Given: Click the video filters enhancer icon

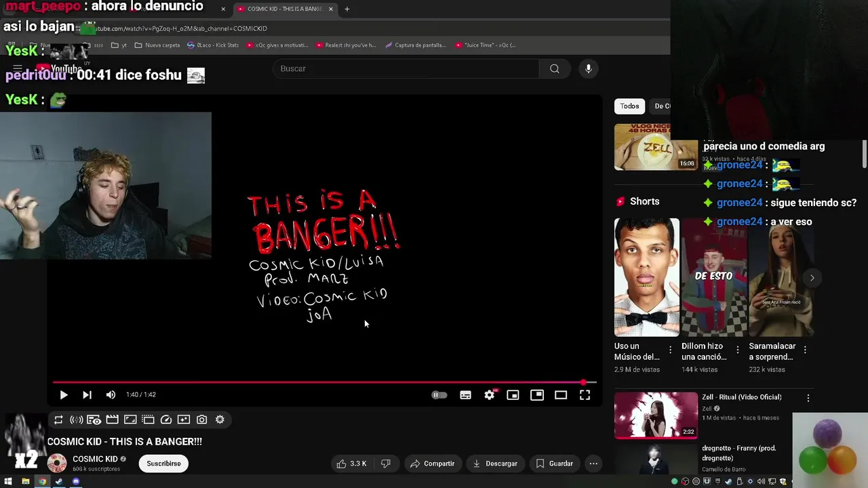Looking at the screenshot, I should click(x=184, y=420).
